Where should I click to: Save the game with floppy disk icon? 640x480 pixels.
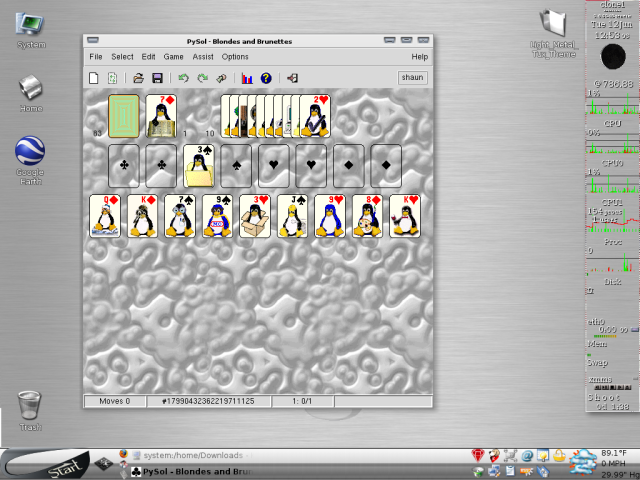[157, 78]
